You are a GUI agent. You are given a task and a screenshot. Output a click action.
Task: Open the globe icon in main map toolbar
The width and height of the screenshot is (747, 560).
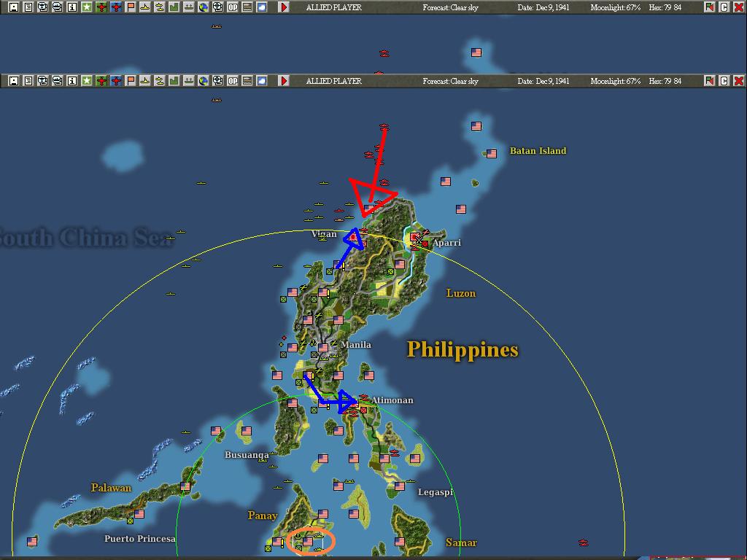pos(204,81)
